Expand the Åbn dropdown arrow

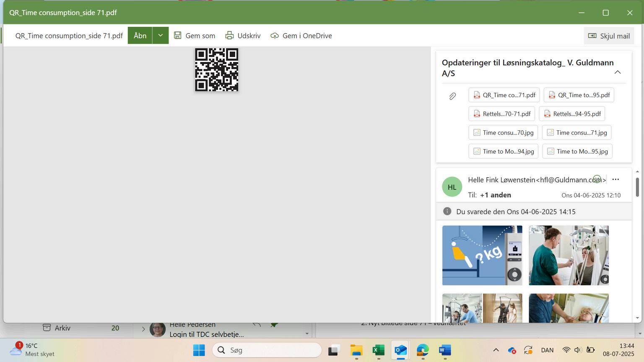point(161,36)
